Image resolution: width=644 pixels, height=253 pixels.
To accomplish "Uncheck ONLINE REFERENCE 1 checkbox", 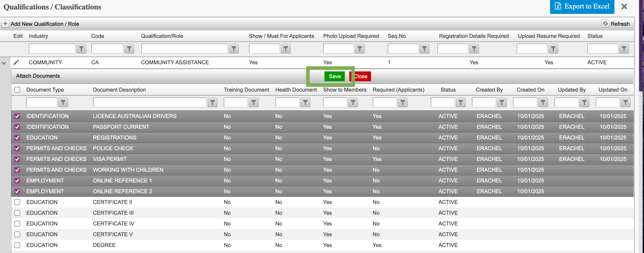I will click(17, 180).
